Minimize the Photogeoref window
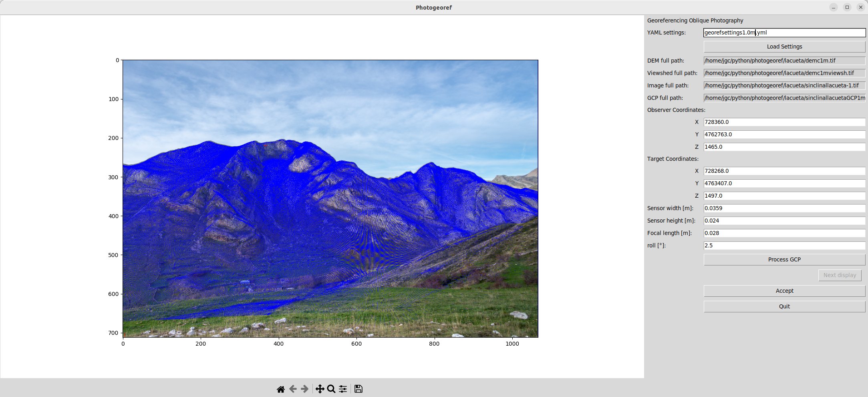This screenshot has height=397, width=868. point(834,7)
